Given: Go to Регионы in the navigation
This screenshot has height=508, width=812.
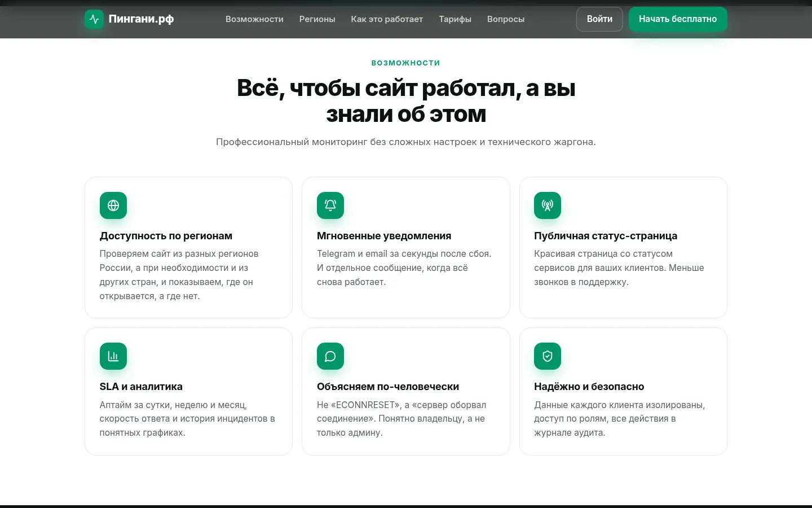Looking at the screenshot, I should [x=317, y=19].
